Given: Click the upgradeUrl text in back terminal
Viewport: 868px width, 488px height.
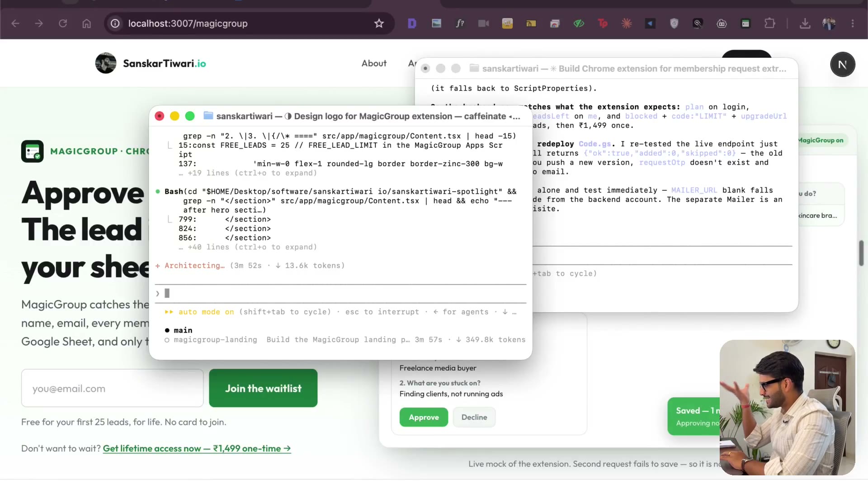Looking at the screenshot, I should 764,116.
